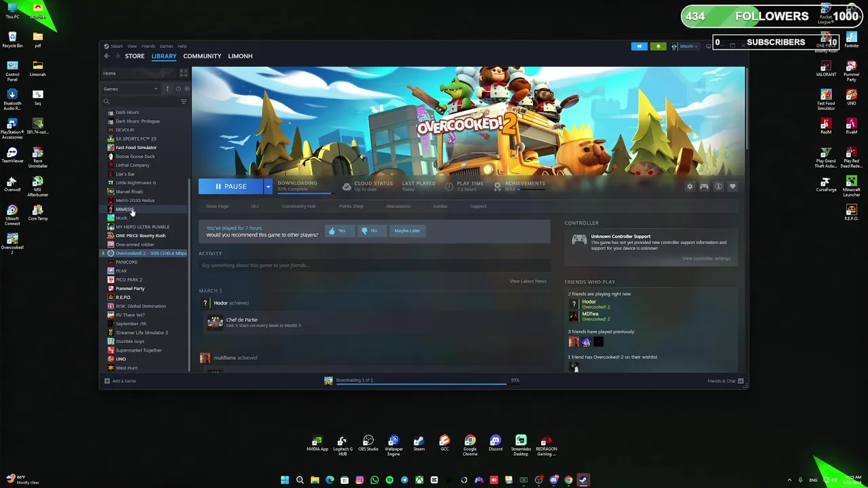Open the game info icon
The height and width of the screenshot is (488, 868).
pyautogui.click(x=718, y=186)
